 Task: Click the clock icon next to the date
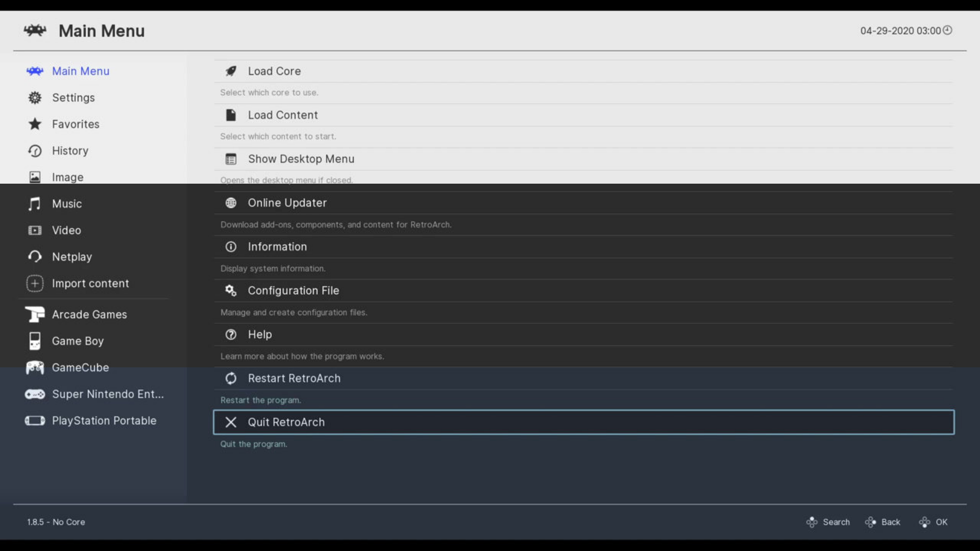coord(947,30)
